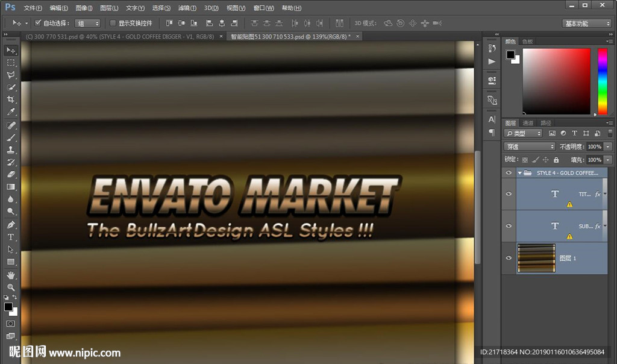Select the Rectangular Marquee tool
Viewport: 617px width, 364px height.
click(11, 63)
